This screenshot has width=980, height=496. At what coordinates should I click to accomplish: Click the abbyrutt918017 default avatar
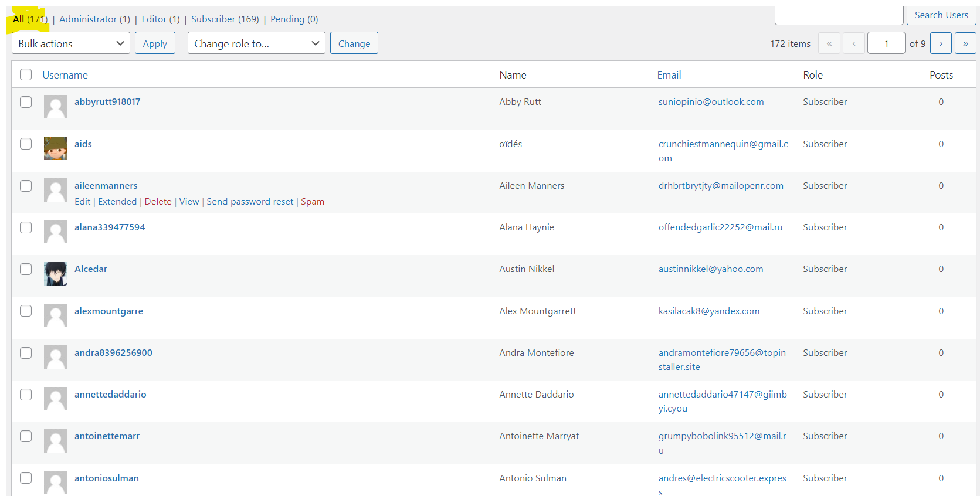pos(56,107)
